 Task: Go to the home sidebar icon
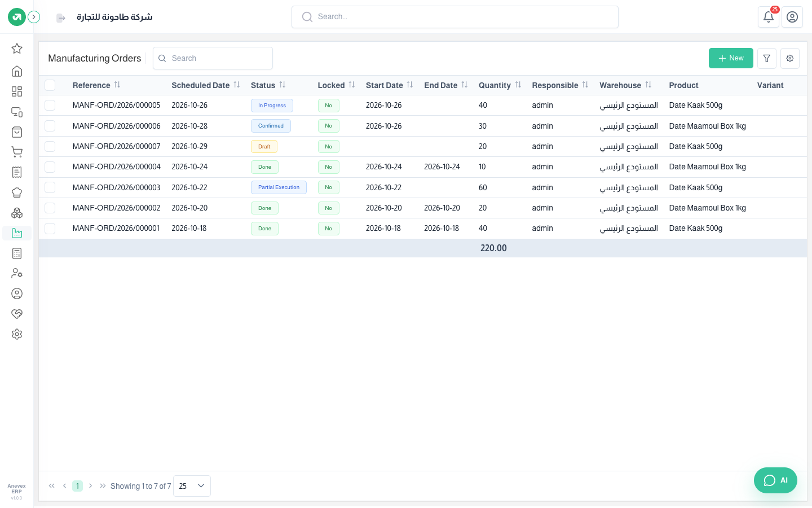pyautogui.click(x=17, y=71)
